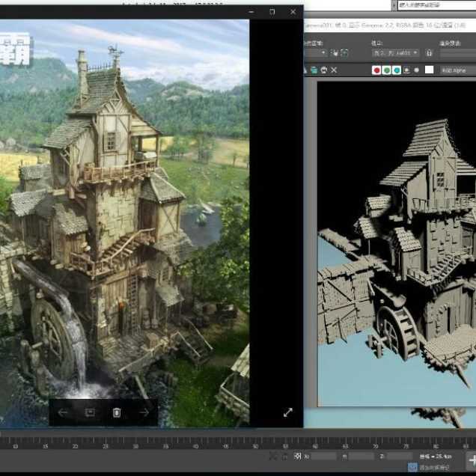
Task: Open the viewport selection dropdown
Action: pyautogui.click(x=396, y=53)
